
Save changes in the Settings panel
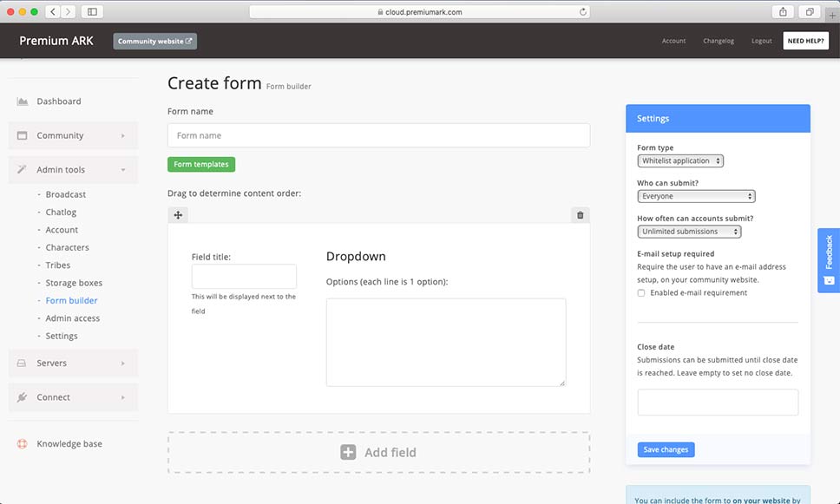pyautogui.click(x=666, y=449)
